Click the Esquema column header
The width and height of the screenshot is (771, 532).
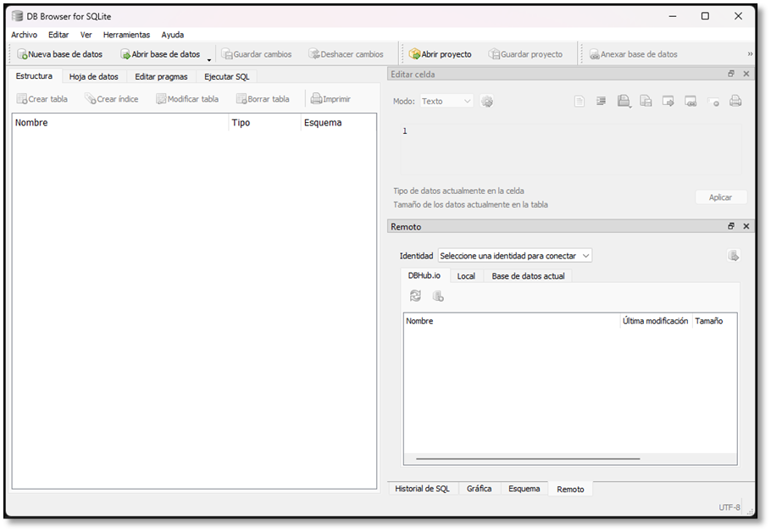pyautogui.click(x=338, y=123)
